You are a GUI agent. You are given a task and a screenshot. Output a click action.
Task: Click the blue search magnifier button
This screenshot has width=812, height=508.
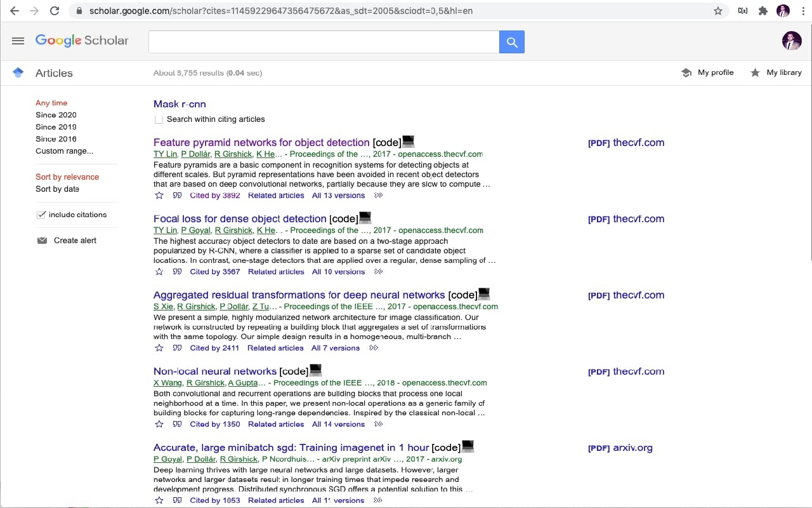pyautogui.click(x=512, y=43)
